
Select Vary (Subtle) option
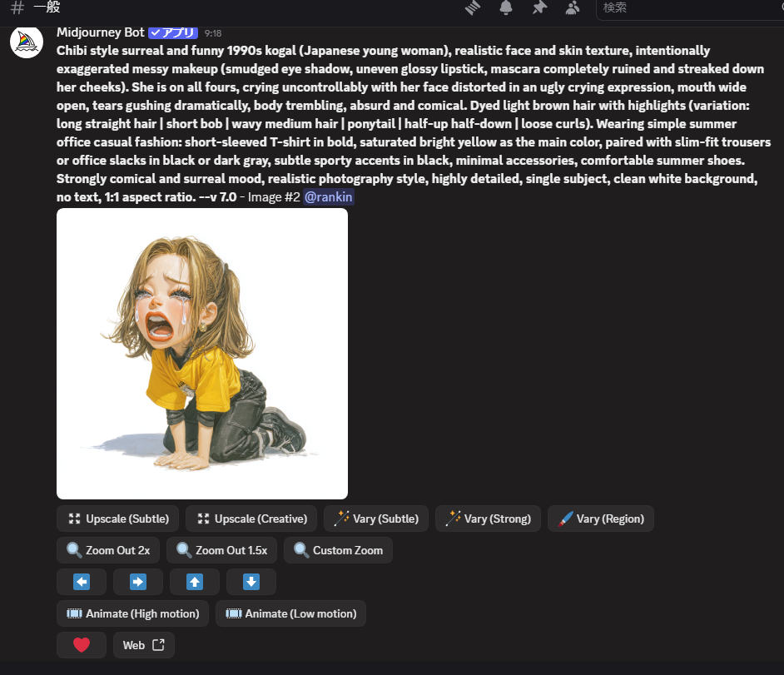click(376, 519)
